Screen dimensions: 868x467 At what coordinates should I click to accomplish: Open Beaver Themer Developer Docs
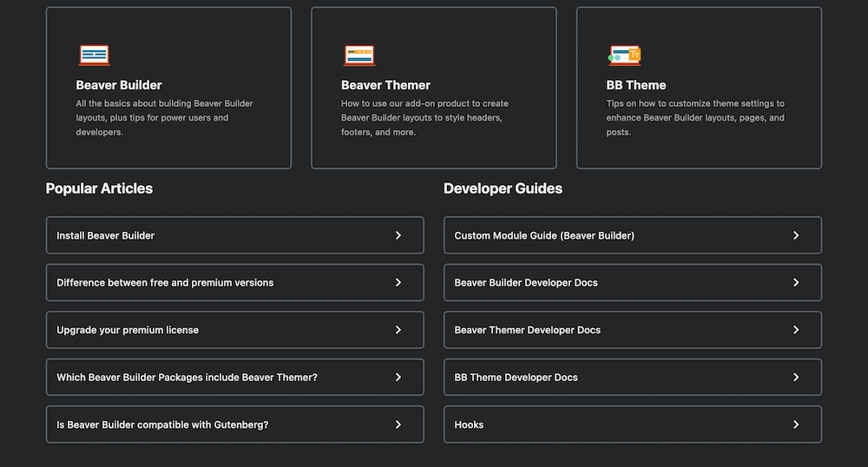pyautogui.click(x=633, y=330)
